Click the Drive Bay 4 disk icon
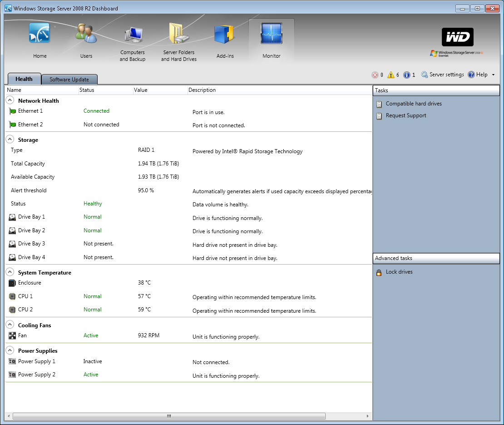This screenshot has height=425, width=504. click(12, 257)
